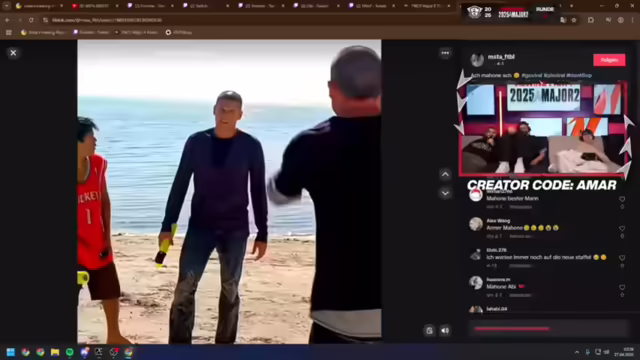Like the 'Mahone bester Mann' comment
This screenshot has width=640, height=360.
(x=622, y=199)
